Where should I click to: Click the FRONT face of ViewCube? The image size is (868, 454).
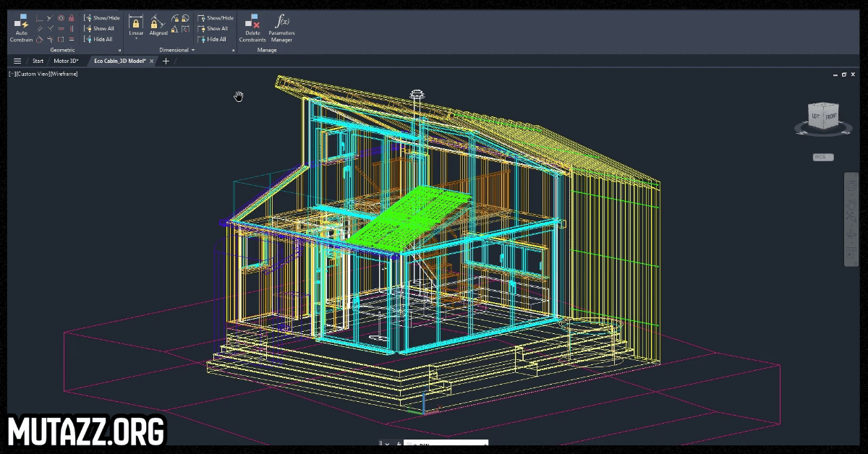(x=830, y=116)
